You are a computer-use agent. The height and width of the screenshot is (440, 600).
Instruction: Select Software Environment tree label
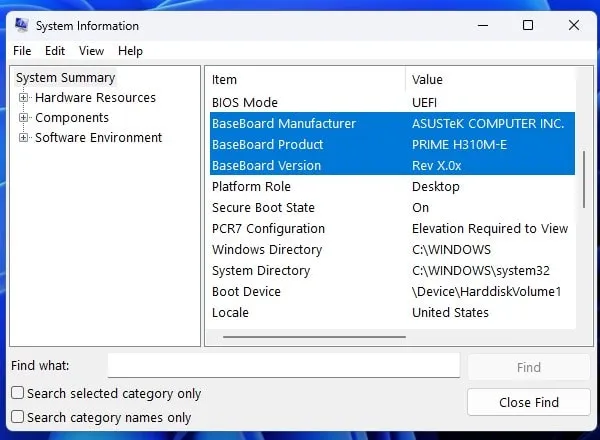[98, 137]
